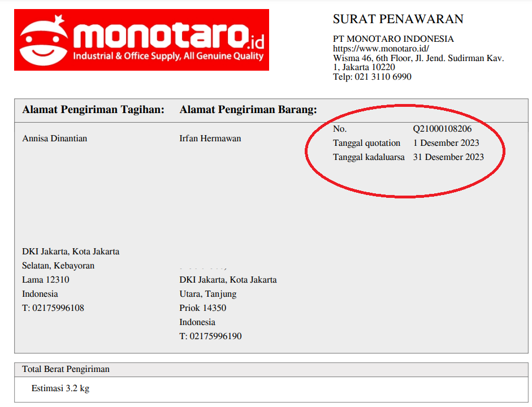Click the white monotaro wordmark in the banner
The width and height of the screenshot is (532, 407).
161,36
